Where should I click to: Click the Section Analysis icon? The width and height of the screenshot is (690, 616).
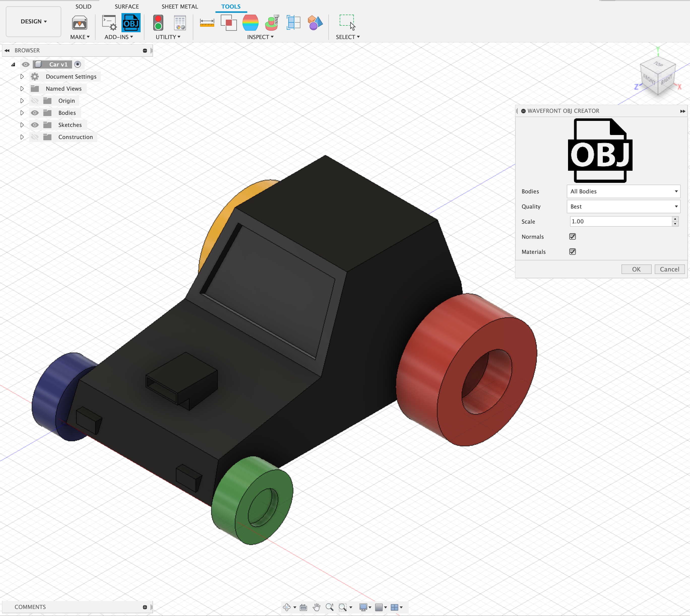pos(293,23)
